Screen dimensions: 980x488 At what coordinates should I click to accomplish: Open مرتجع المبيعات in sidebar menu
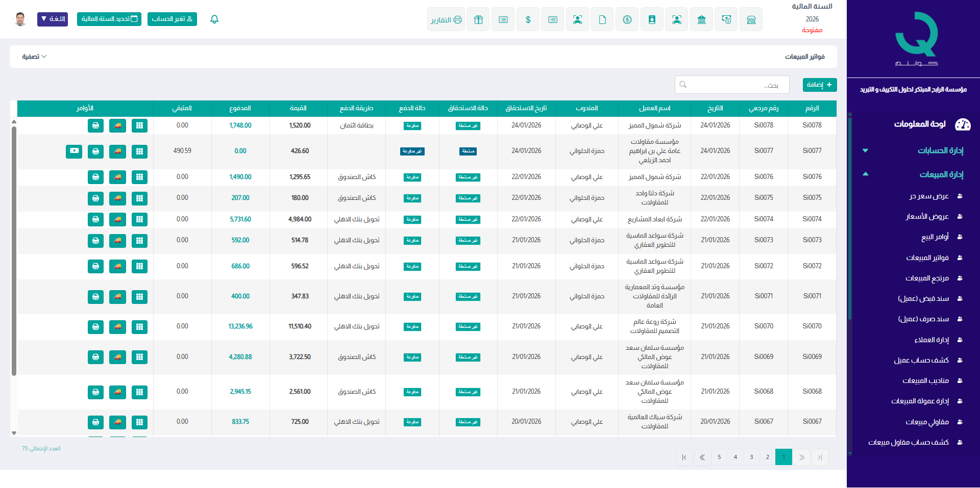pyautogui.click(x=927, y=278)
